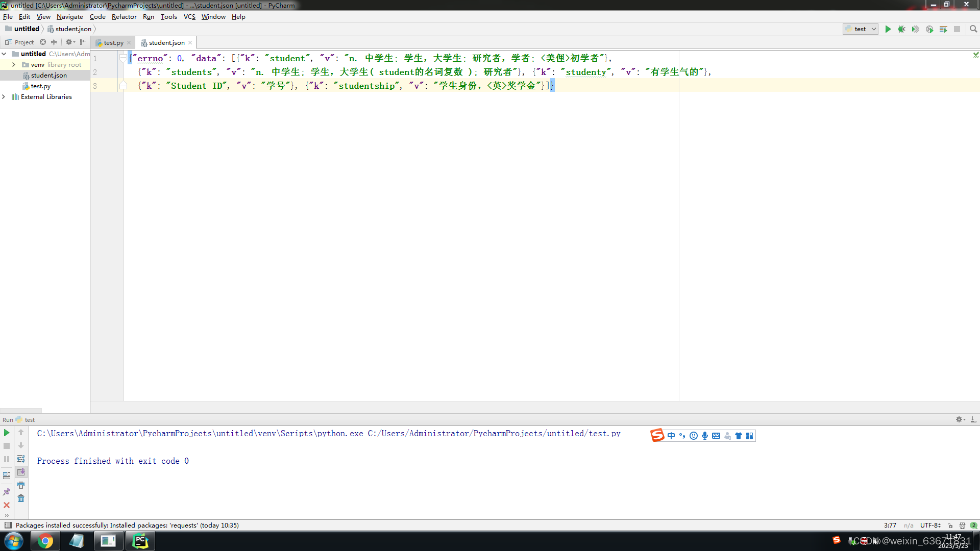Open the Refactor menu

click(124, 17)
